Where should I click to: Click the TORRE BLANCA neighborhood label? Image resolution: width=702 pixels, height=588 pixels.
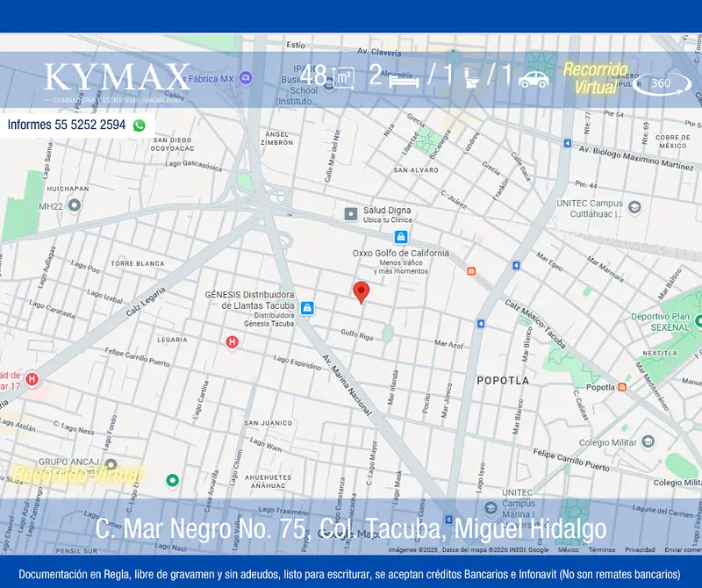(138, 263)
